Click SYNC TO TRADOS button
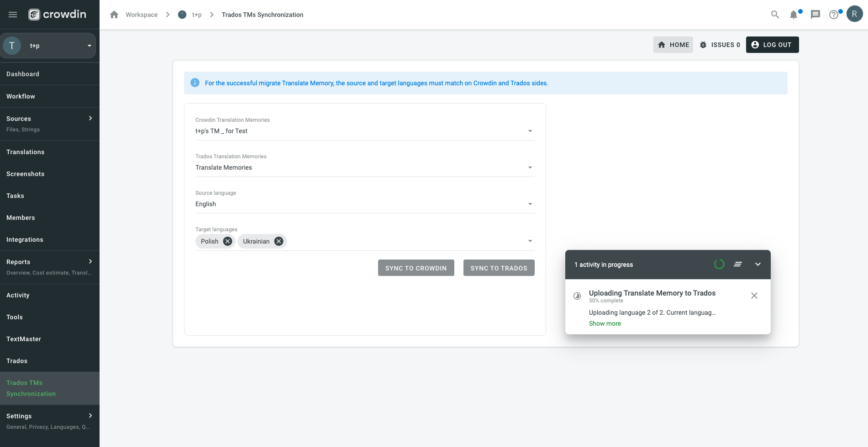This screenshot has height=447, width=868. pyautogui.click(x=499, y=268)
